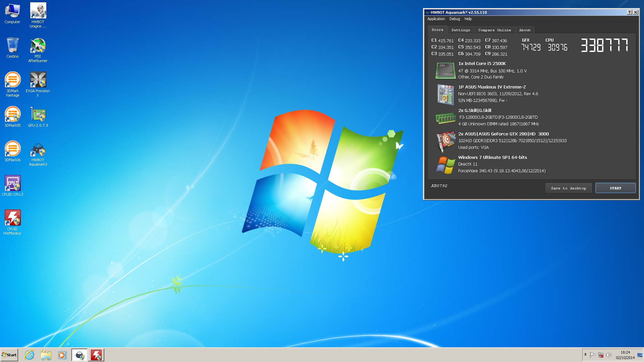Click the RAM memory stick icon
This screenshot has height=362, width=644.
[445, 118]
